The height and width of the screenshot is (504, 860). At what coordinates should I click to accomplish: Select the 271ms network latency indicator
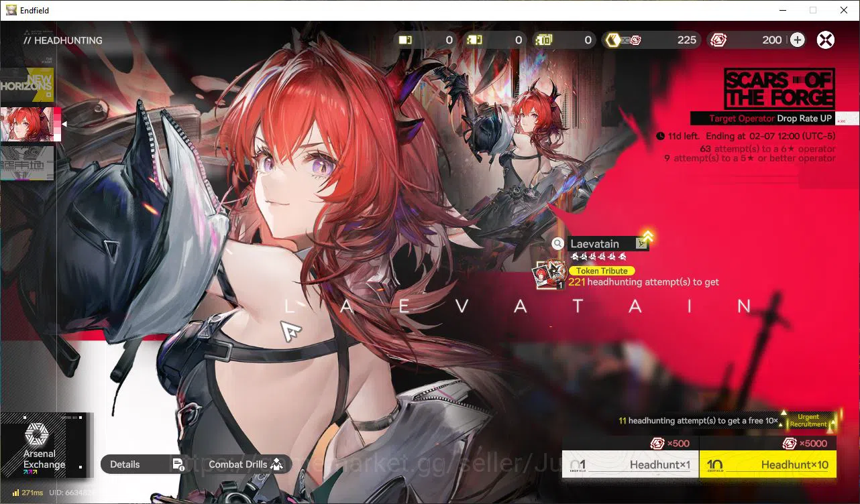[x=28, y=493]
